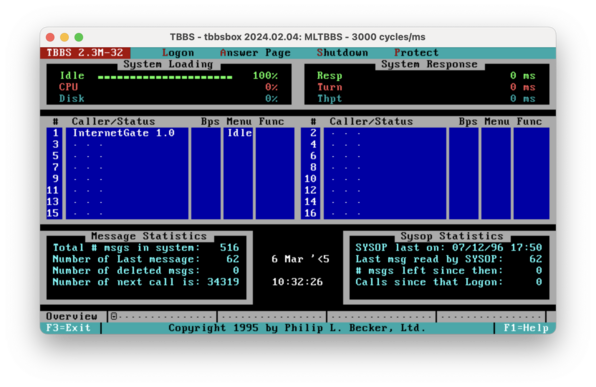The height and width of the screenshot is (387, 596).
Task: Click the small marker icon next to Overview
Action: click(x=114, y=316)
